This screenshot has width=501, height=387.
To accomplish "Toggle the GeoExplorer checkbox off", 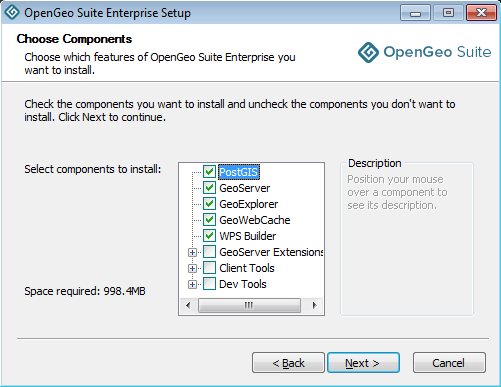I will tap(209, 204).
